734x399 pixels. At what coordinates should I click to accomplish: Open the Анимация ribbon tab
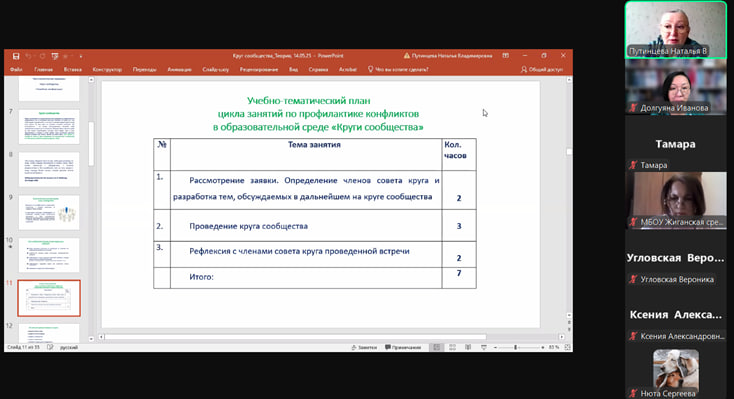coord(179,69)
